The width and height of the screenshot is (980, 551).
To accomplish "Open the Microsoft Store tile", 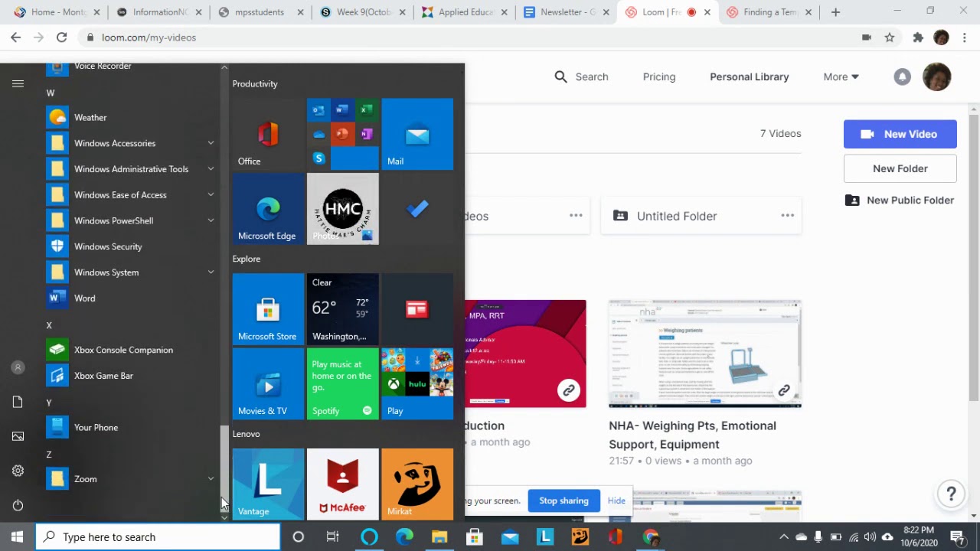I will 268,309.
